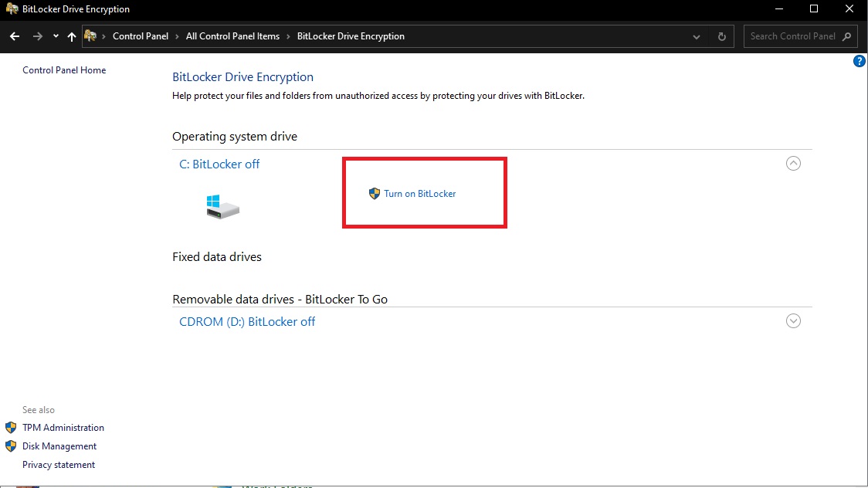Click Turn on BitLocker link

pos(419,194)
